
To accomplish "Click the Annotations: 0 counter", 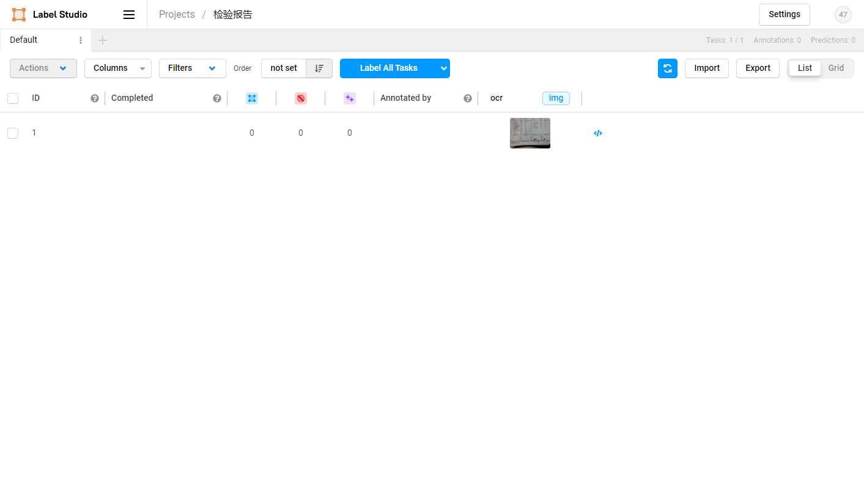I will tap(777, 40).
